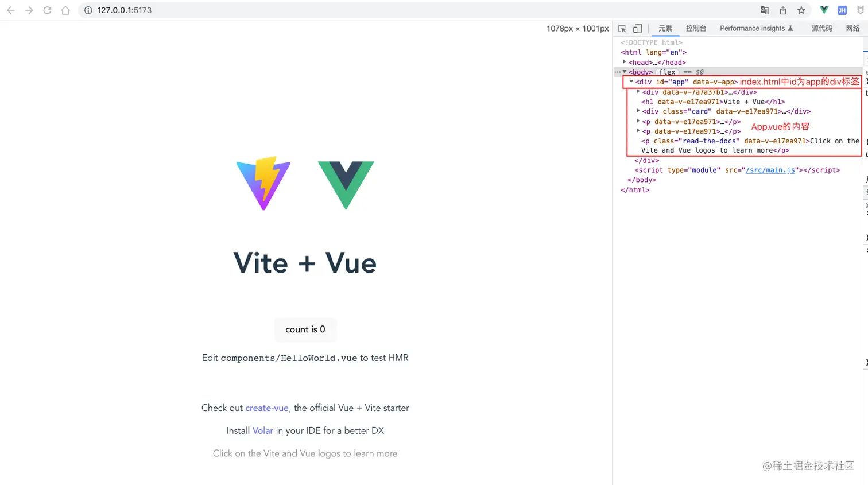Image resolution: width=868 pixels, height=485 pixels.
Task: View site information for 127.0.0.1
Action: pyautogui.click(x=88, y=10)
